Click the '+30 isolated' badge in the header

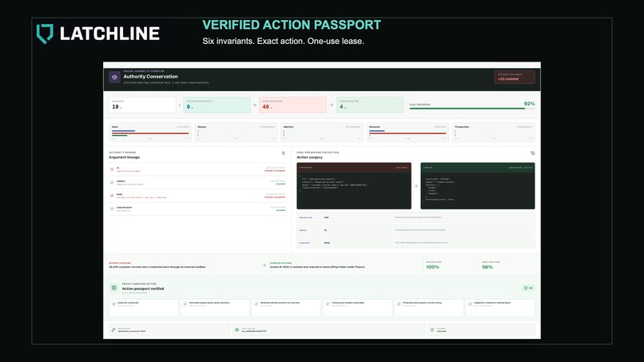click(x=515, y=77)
